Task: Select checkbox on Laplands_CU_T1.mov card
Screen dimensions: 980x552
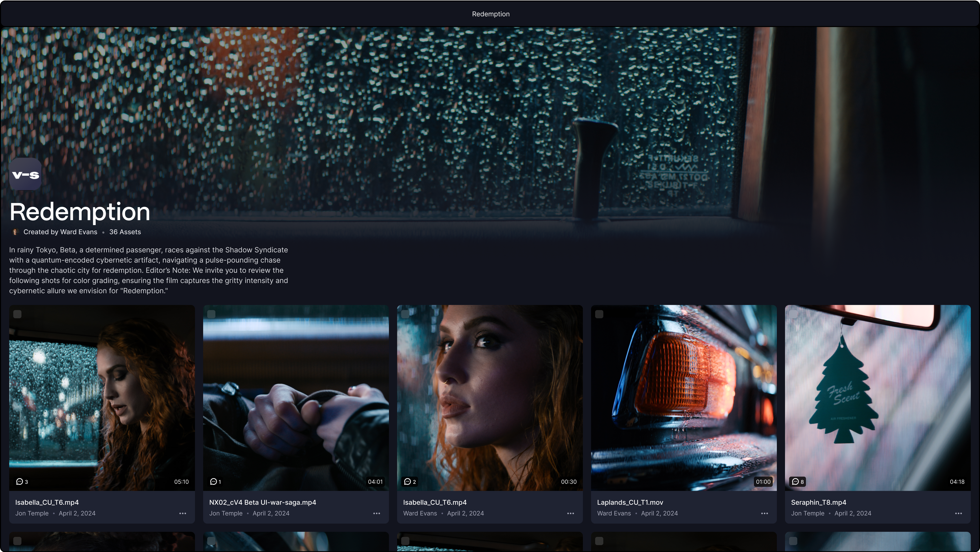Action: coord(599,314)
